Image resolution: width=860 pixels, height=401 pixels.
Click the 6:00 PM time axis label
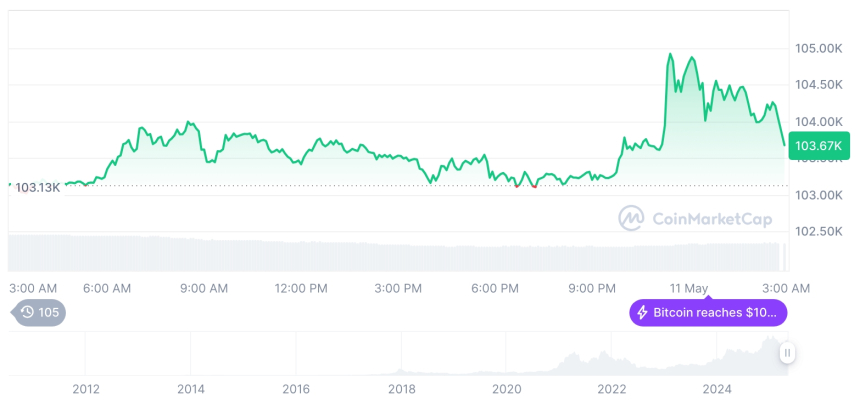click(x=495, y=288)
